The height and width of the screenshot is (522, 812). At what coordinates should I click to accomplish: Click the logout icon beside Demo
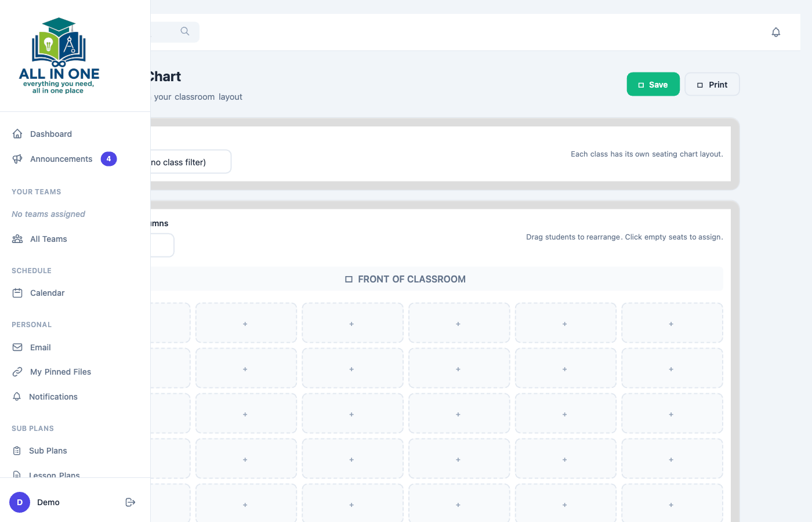pos(130,502)
